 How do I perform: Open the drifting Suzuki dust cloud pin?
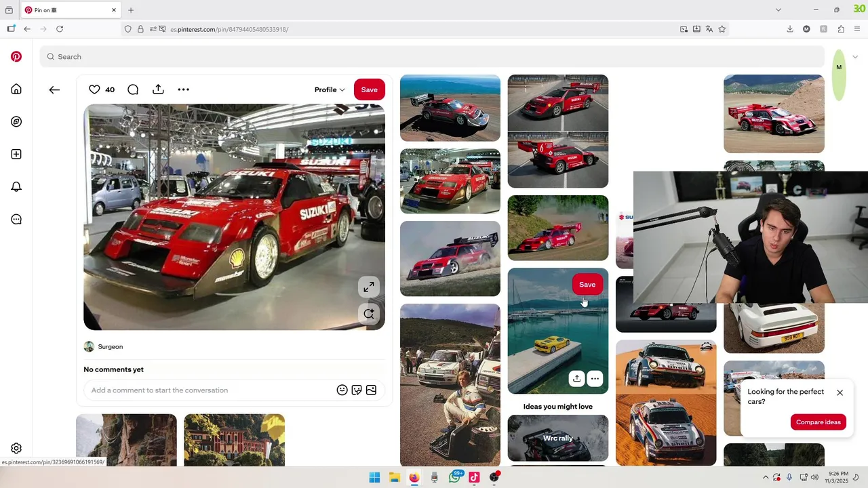(x=450, y=259)
